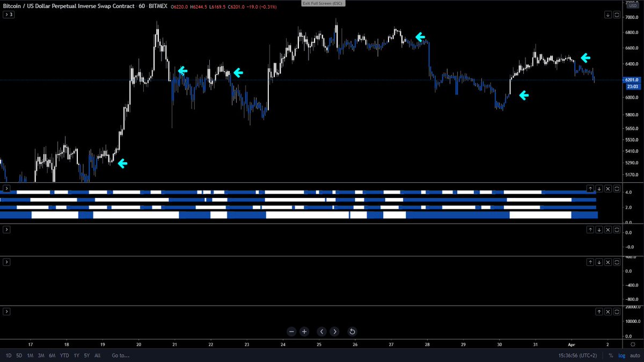
Task: Move the fourth pane down
Action: coord(599,262)
